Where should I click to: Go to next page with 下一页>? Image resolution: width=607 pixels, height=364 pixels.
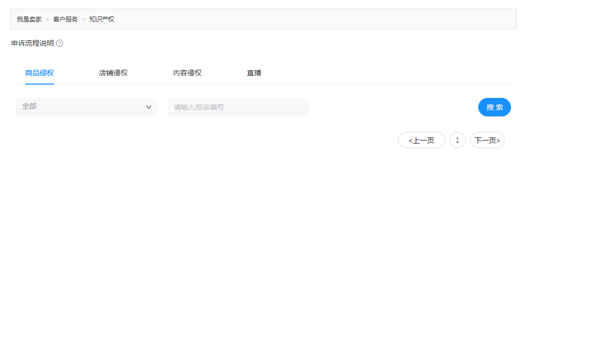(487, 140)
